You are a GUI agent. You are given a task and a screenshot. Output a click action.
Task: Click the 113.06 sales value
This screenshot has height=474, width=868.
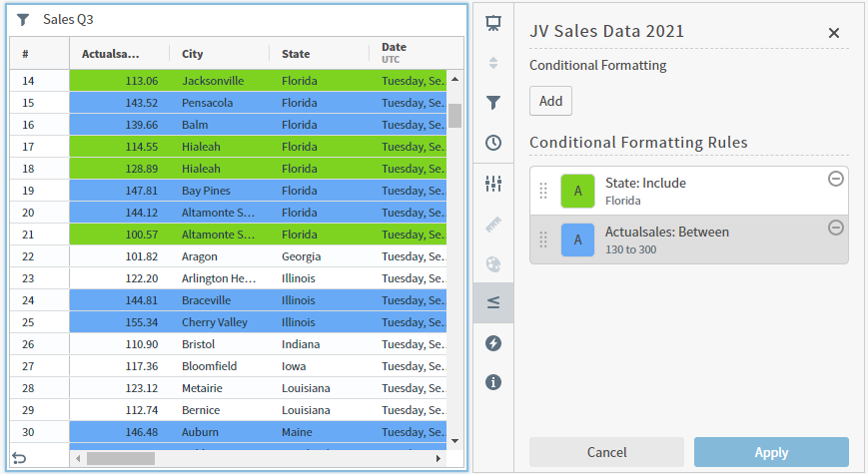[141, 81]
